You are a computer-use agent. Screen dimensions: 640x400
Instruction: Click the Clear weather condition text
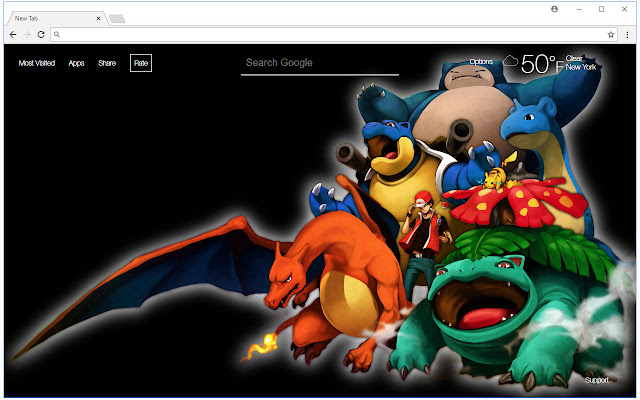click(574, 58)
